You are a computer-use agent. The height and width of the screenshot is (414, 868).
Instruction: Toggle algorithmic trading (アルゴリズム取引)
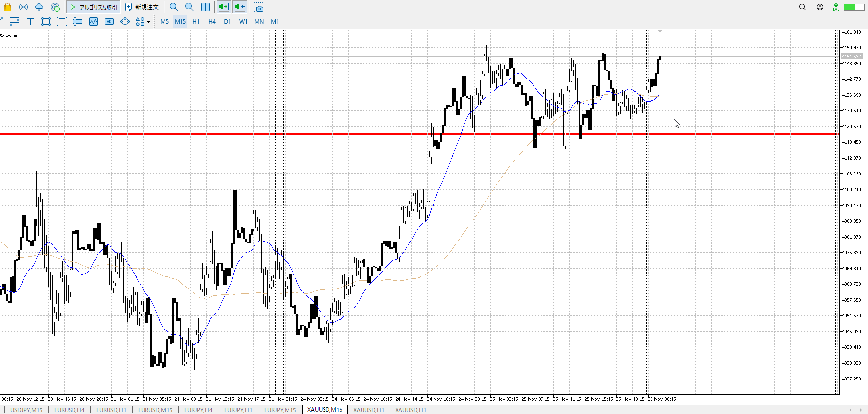[93, 7]
